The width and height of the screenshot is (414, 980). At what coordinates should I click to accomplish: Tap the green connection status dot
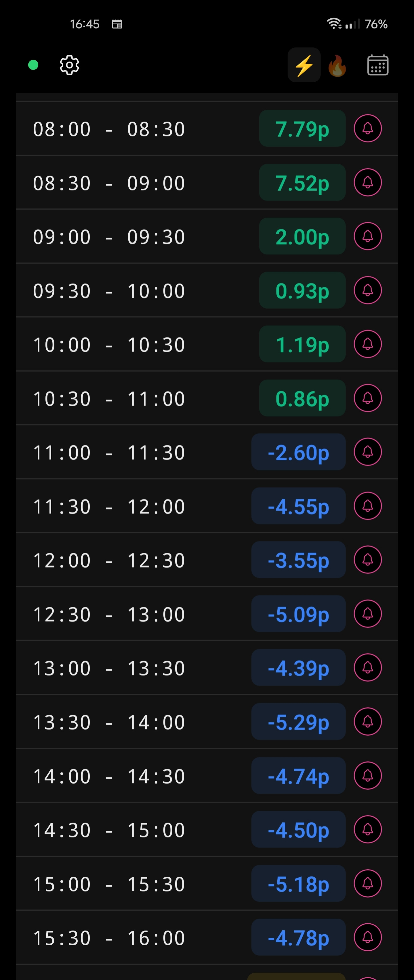click(33, 65)
